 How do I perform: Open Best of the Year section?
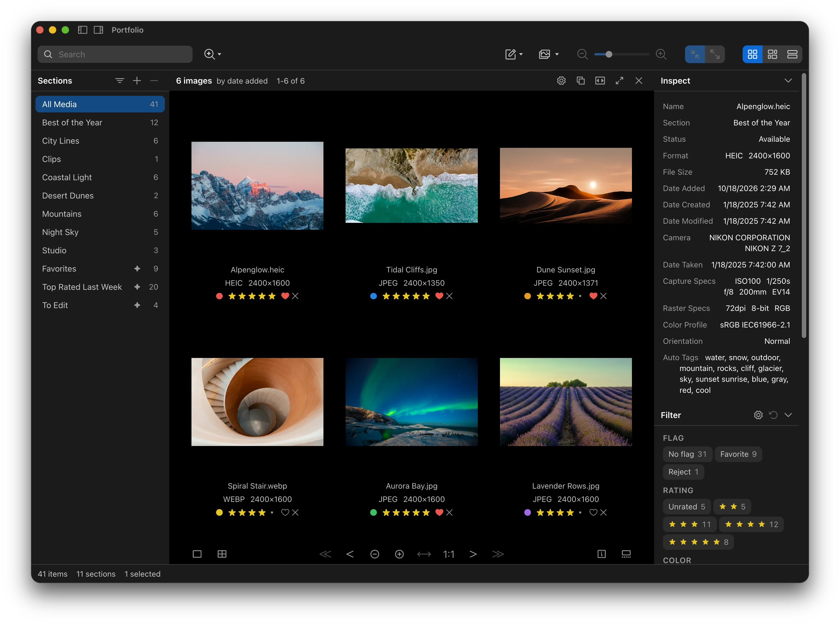(100, 122)
